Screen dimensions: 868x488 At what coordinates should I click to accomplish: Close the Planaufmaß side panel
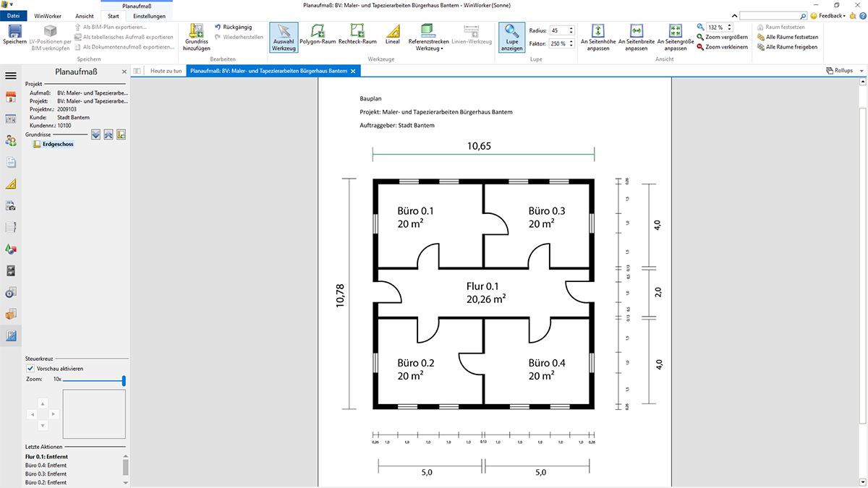tap(124, 72)
